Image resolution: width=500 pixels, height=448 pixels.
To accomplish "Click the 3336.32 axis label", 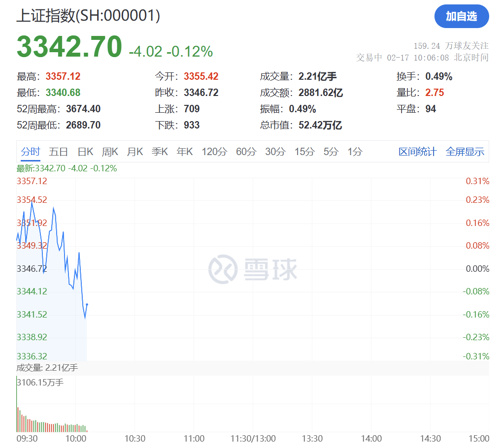I will click(32, 356).
